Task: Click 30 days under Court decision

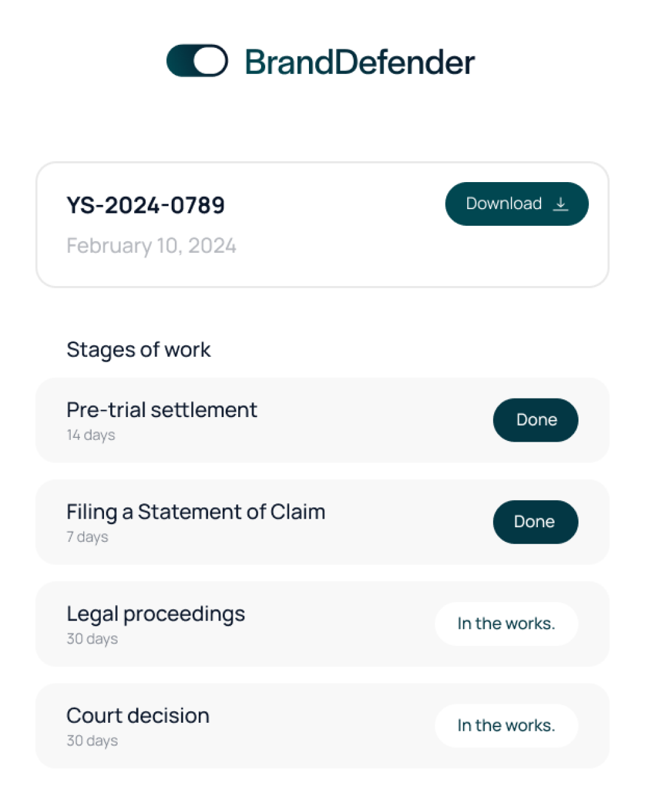Action: click(x=92, y=741)
